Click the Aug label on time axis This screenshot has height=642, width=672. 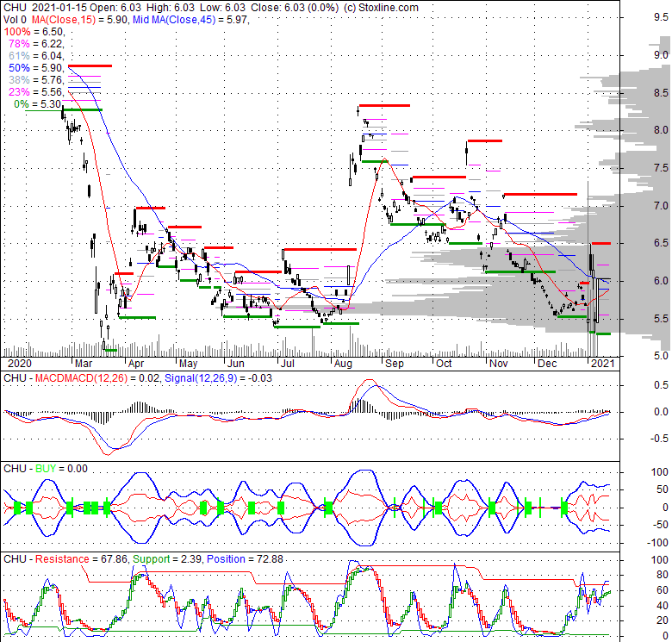click(x=343, y=364)
